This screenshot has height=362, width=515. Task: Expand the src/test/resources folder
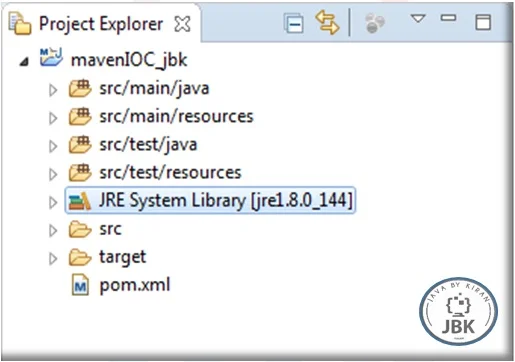pos(53,174)
